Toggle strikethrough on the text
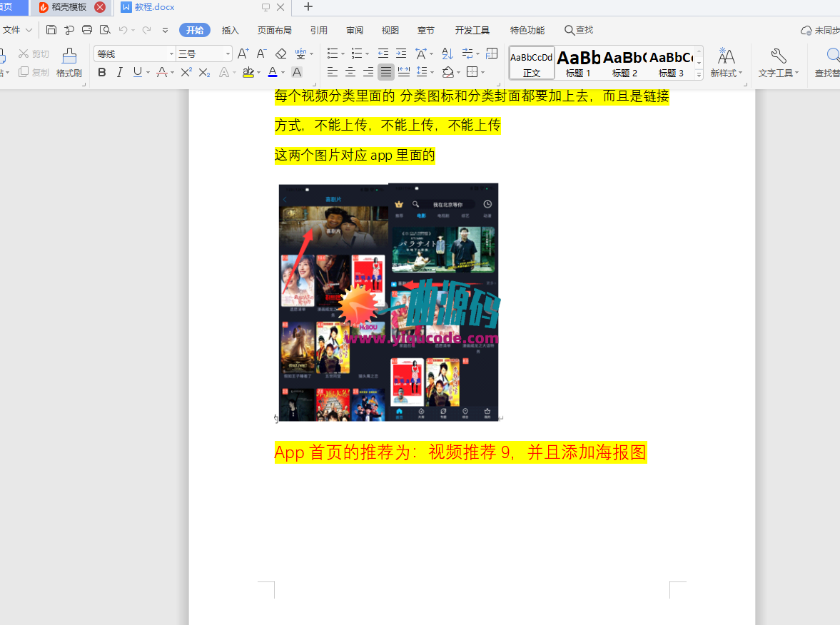Image resolution: width=840 pixels, height=625 pixels. coord(162,72)
